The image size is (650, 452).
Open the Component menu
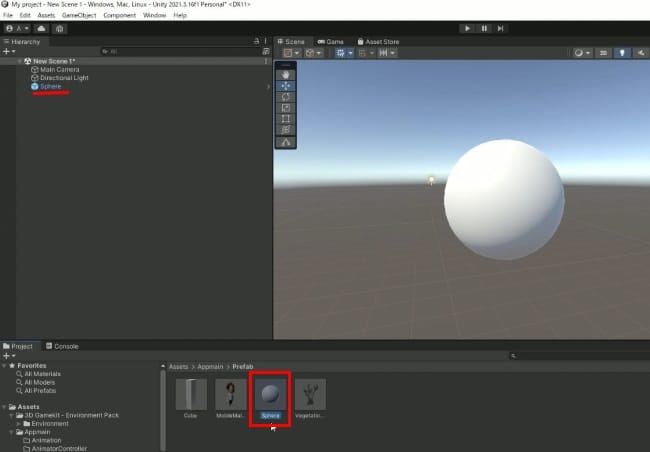tap(119, 15)
